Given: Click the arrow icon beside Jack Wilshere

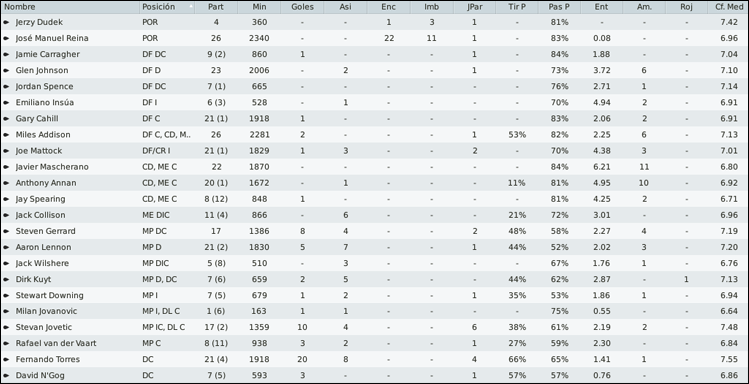Looking at the screenshot, I should (6, 263).
